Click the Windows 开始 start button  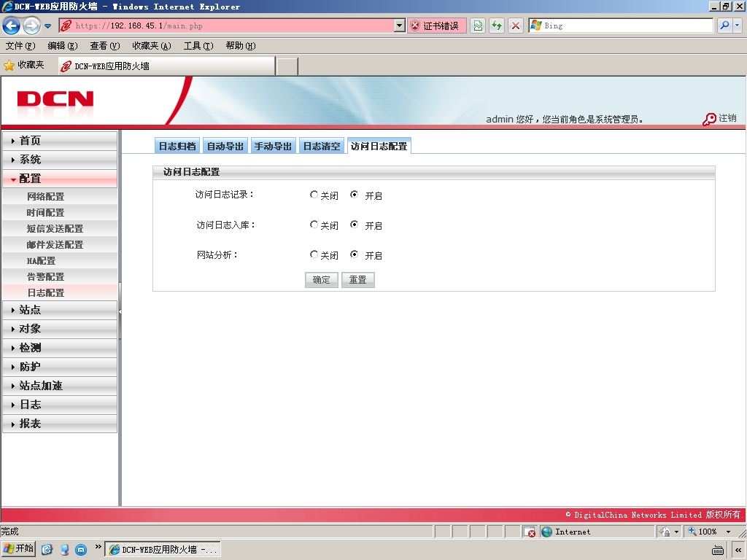coord(18,549)
